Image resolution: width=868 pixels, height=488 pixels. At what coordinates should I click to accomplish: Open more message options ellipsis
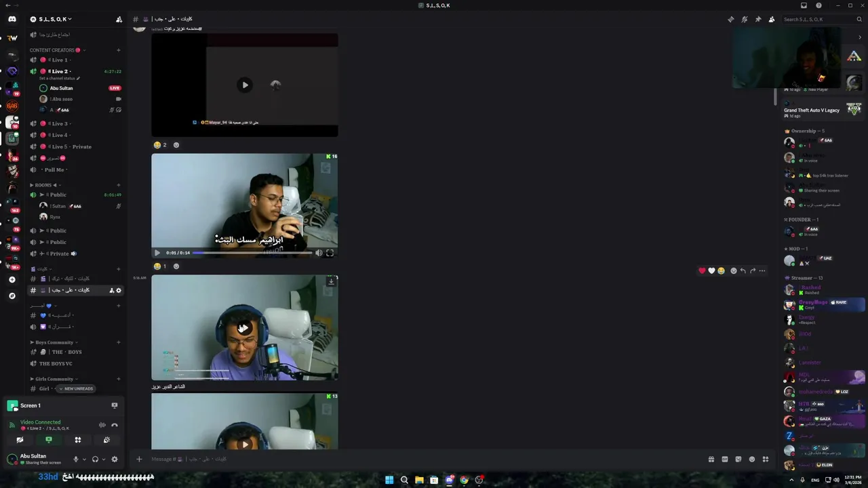coord(762,270)
